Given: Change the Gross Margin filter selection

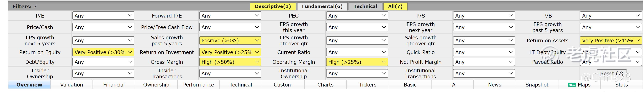Looking at the screenshot, I should [x=230, y=62].
